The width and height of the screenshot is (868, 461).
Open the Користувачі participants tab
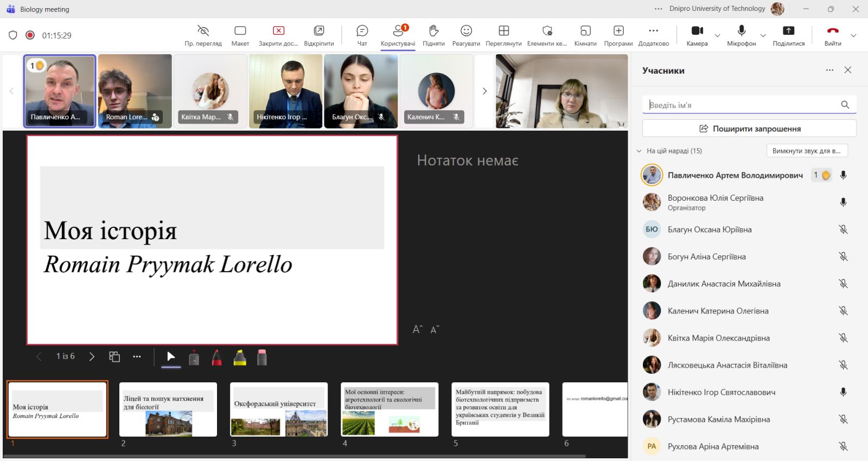point(398,35)
